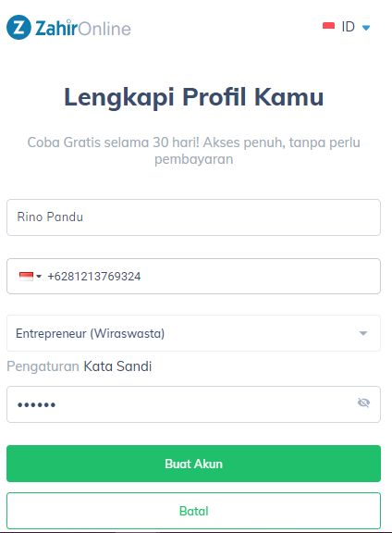392x533 pixels.
Task: Click the Pengaturan Kata Sandi label
Action: [80, 366]
